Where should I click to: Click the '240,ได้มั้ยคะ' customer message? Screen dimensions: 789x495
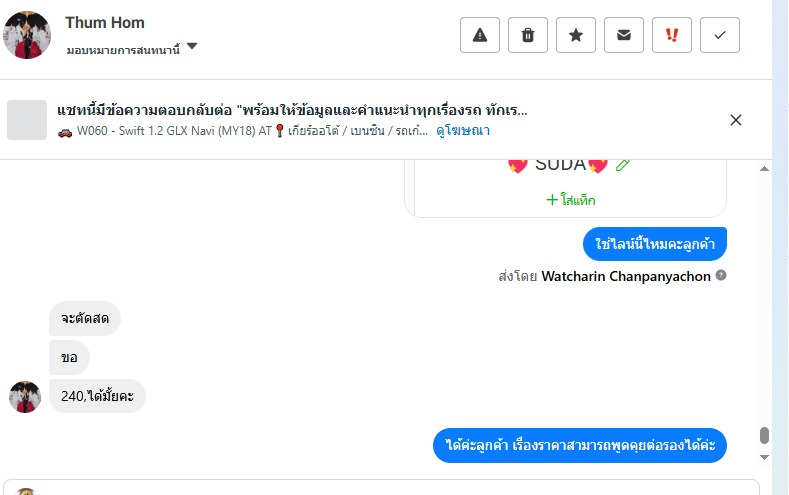[97, 396]
